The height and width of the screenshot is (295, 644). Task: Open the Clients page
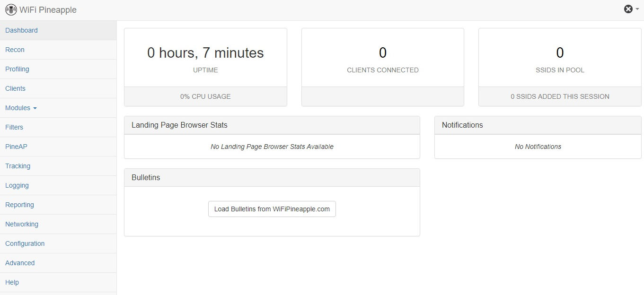coord(58,88)
